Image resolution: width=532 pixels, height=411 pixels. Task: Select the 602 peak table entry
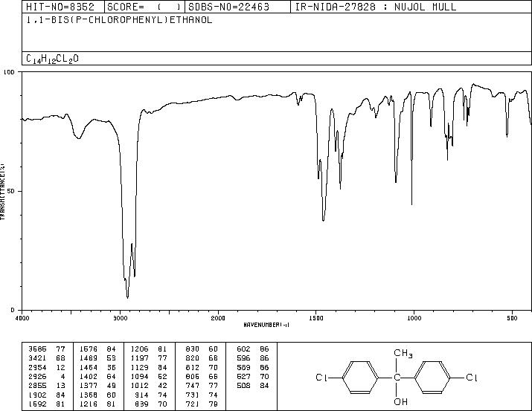pyautogui.click(x=253, y=349)
